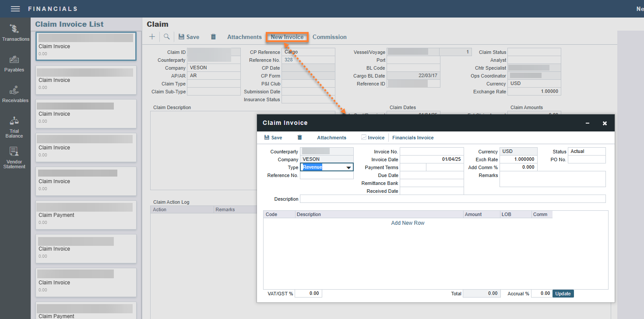Click Add New Row link
Image resolution: width=644 pixels, height=319 pixels.
408,223
